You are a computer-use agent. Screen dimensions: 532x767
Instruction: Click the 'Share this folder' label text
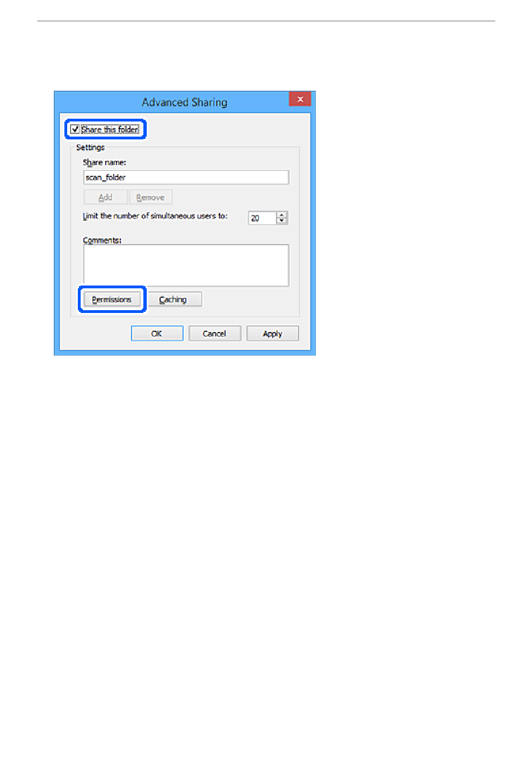coord(110,129)
